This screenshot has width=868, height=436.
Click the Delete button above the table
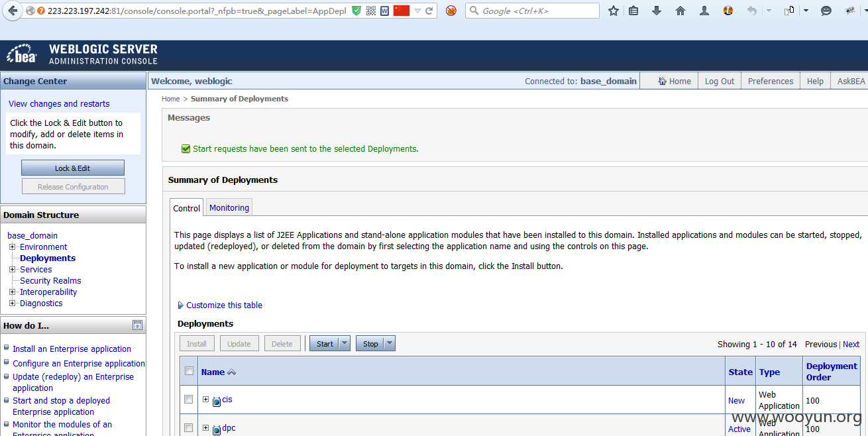coord(282,343)
